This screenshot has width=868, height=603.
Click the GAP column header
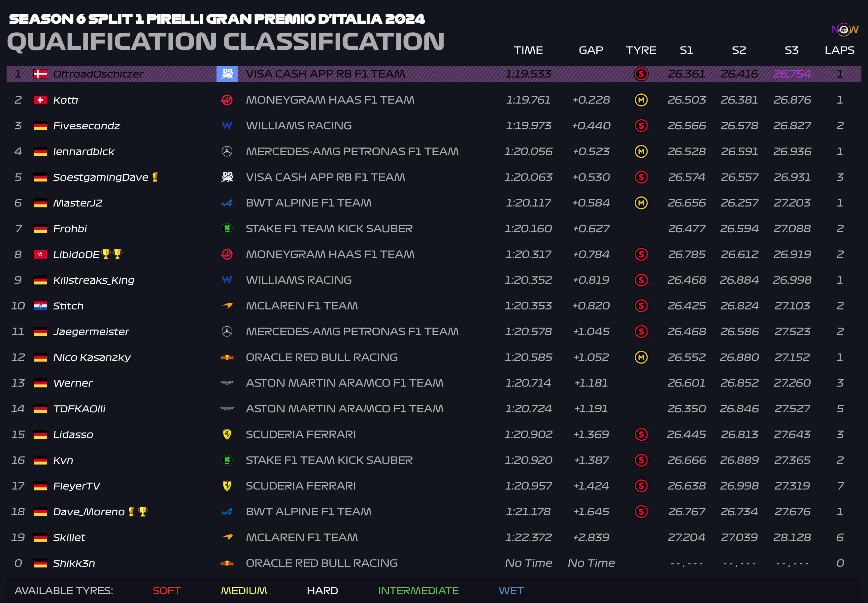[x=591, y=50]
